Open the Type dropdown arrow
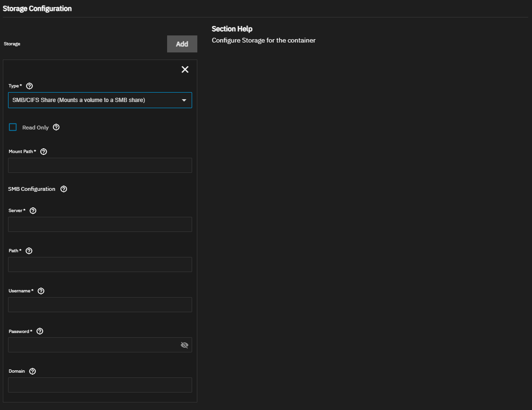 click(184, 100)
